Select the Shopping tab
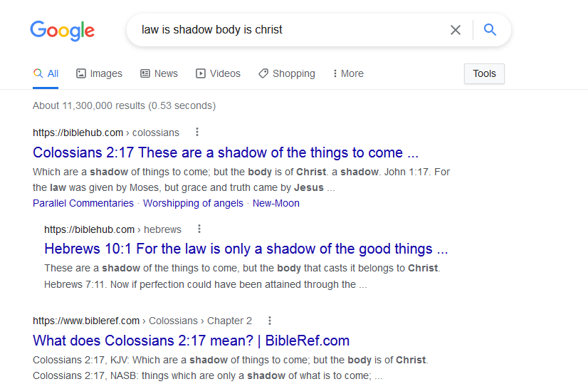Screen dimensions: 588x389 [x=286, y=73]
